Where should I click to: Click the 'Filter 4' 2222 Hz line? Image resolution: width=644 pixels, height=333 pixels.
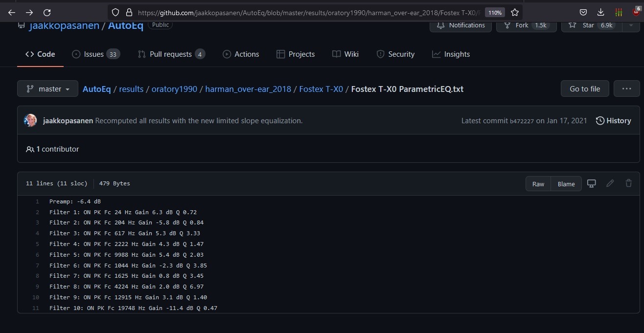click(x=126, y=244)
